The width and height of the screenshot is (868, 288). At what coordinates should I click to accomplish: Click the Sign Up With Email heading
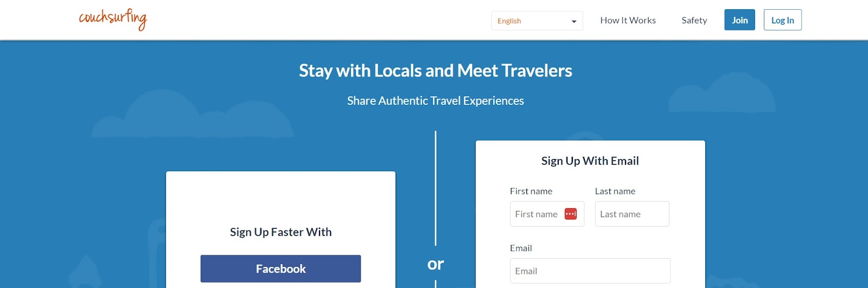pos(590,161)
